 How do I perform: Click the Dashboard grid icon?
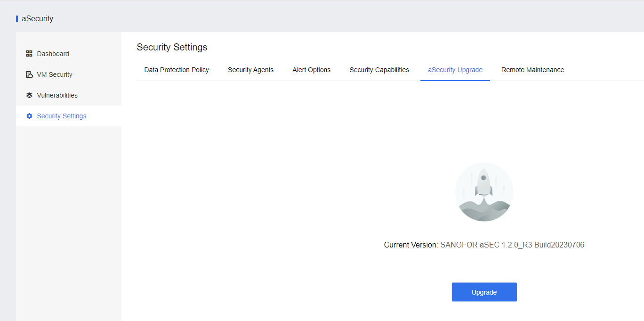coord(29,54)
